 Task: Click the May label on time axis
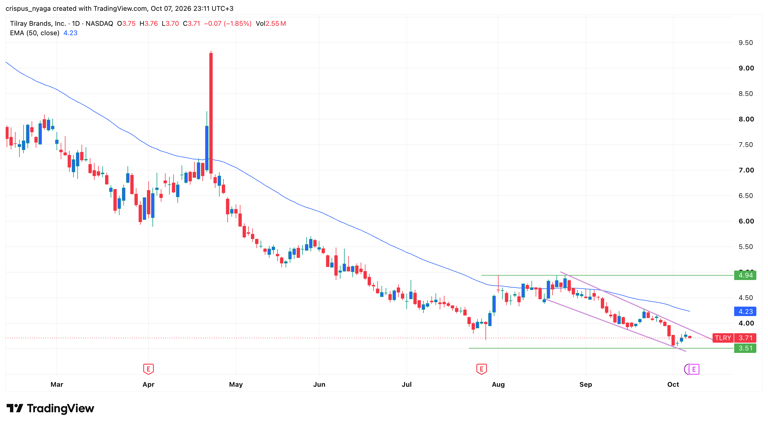(x=236, y=384)
